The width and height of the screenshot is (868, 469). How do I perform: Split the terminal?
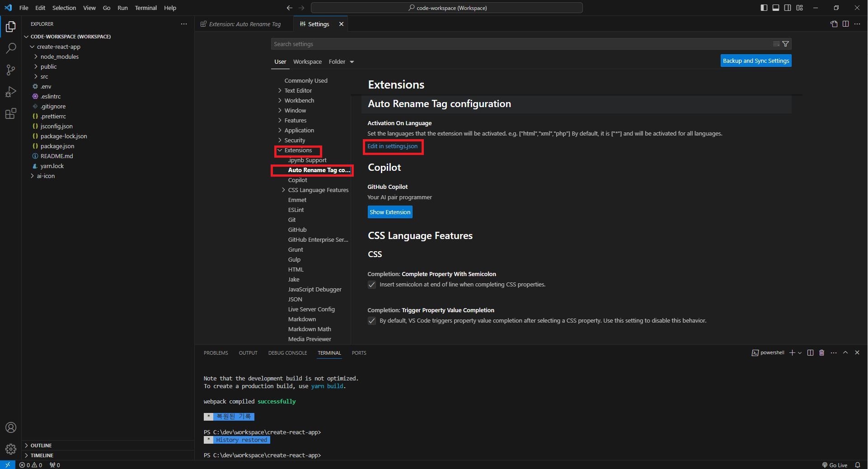click(x=810, y=352)
